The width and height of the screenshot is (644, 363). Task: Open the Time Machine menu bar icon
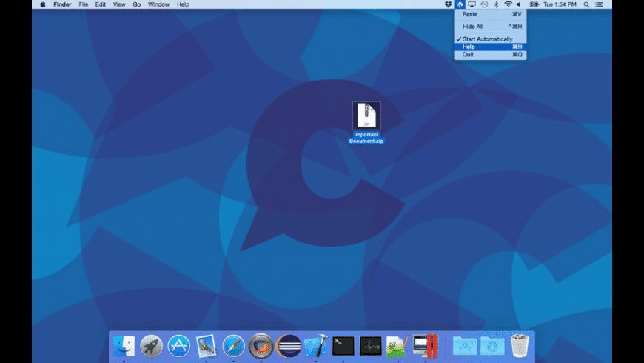(x=484, y=4)
